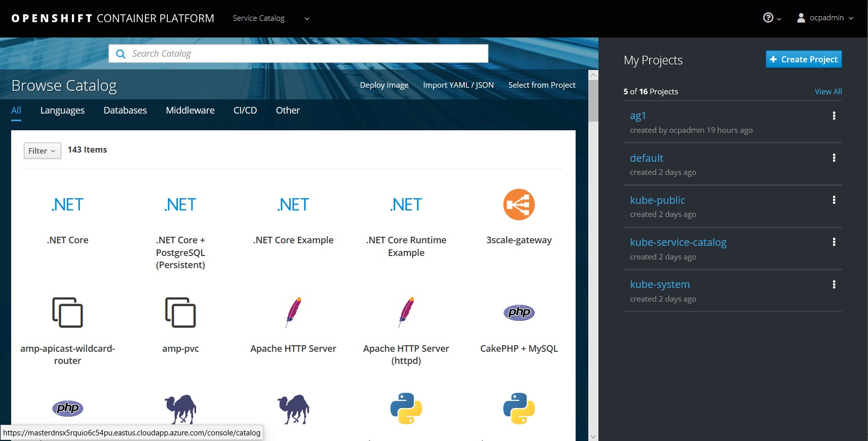Switch to the Middleware tab
The height and width of the screenshot is (441, 868).
pyautogui.click(x=190, y=110)
